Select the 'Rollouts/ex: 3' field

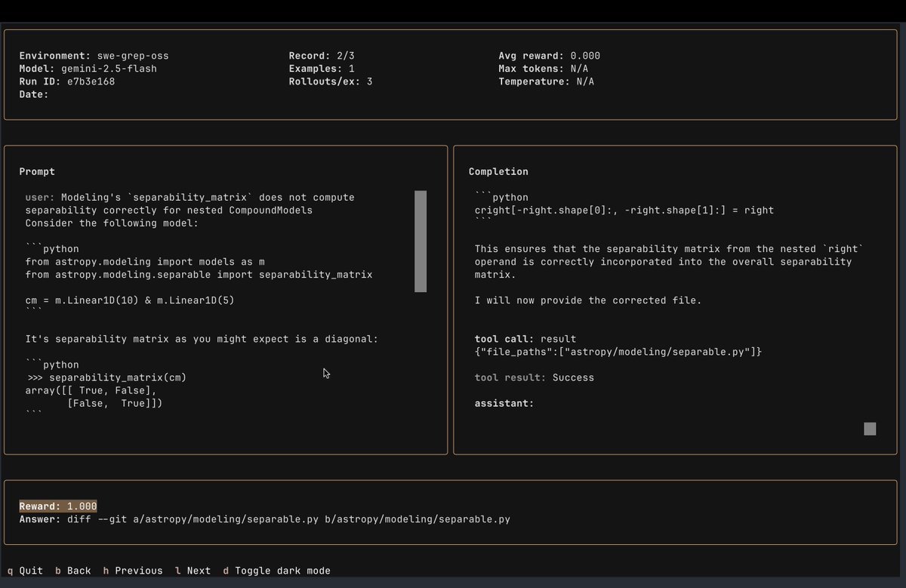[324, 81]
